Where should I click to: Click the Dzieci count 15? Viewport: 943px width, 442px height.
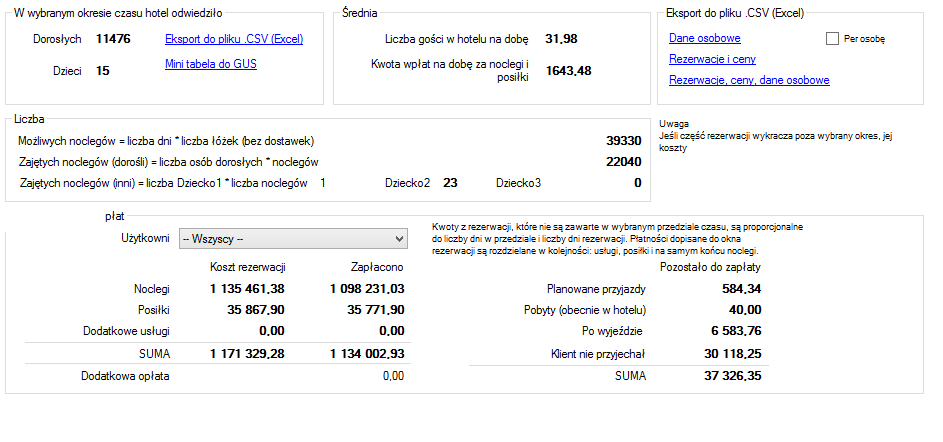tap(103, 71)
